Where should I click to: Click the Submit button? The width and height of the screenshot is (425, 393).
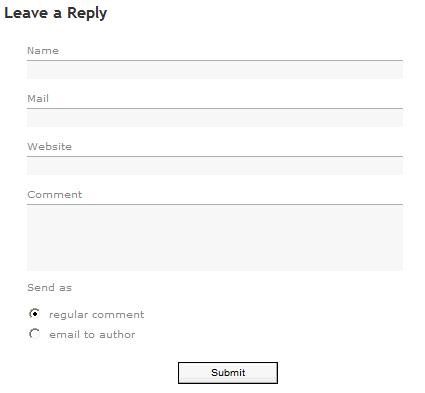click(x=228, y=373)
